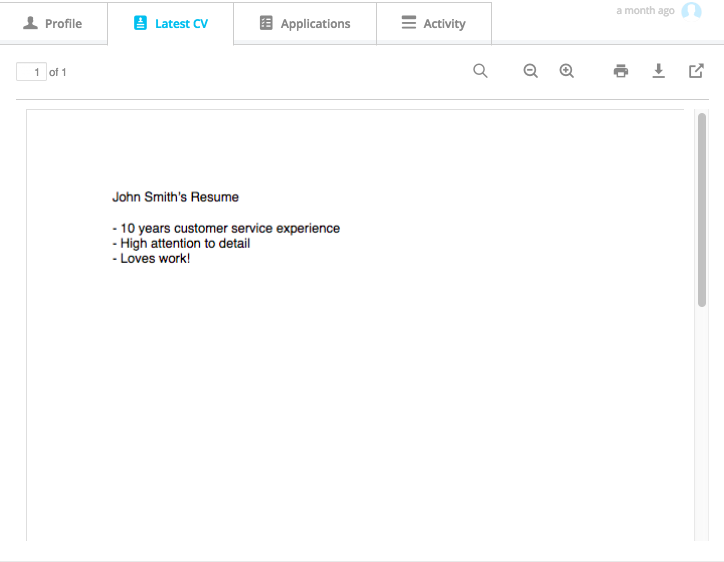
Task: Focus the page number input field
Action: click(x=31, y=72)
